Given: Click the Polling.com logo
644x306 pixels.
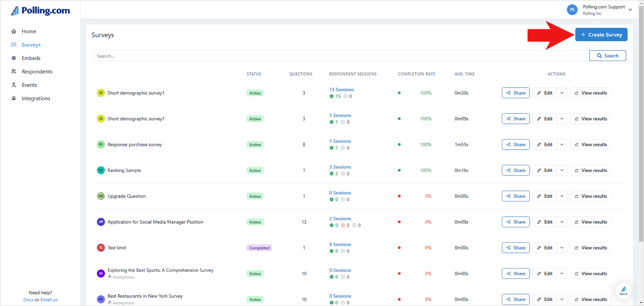Looking at the screenshot, I should tap(41, 11).
